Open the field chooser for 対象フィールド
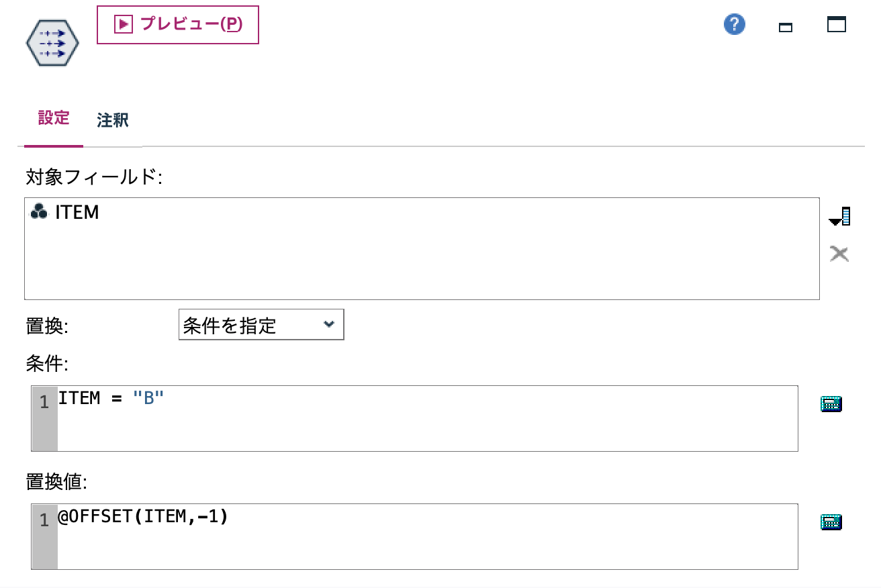Image resolution: width=881 pixels, height=588 pixels. [839, 215]
